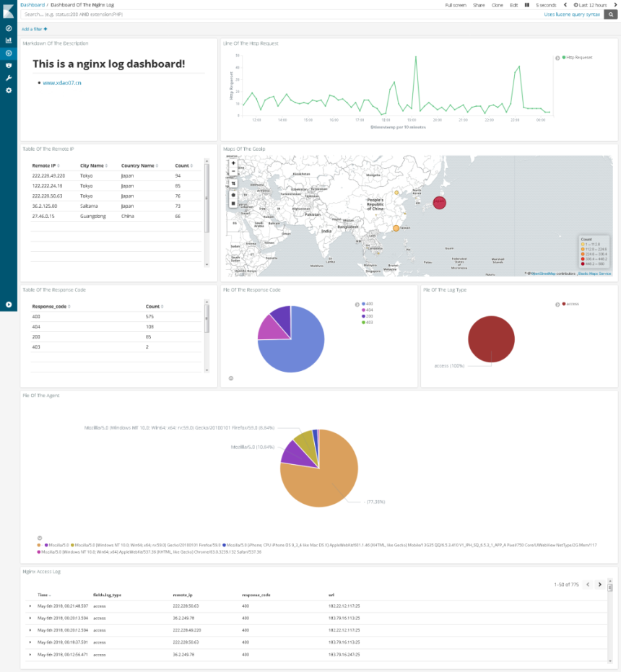Click the map zoom in plus button
The height and width of the screenshot is (672, 621).
tap(233, 163)
